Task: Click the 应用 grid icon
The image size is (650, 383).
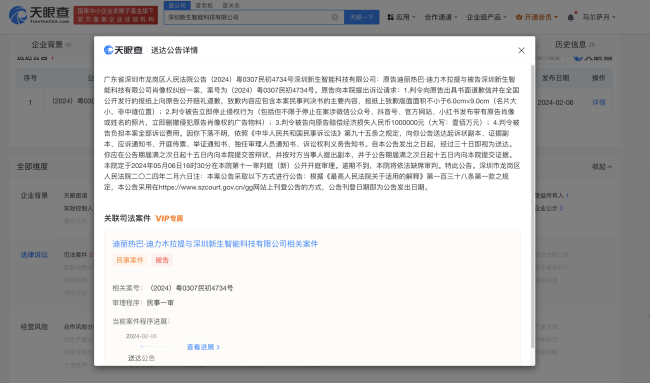Action: 390,17
